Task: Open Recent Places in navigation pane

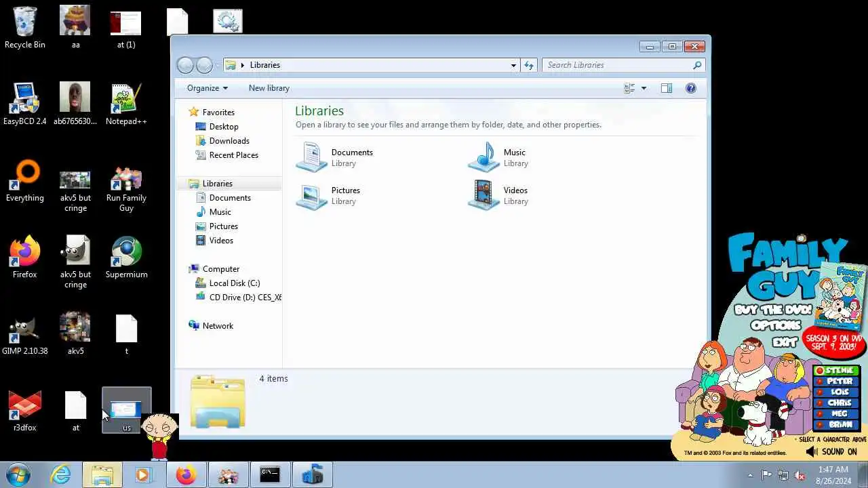Action: pyautogui.click(x=233, y=155)
